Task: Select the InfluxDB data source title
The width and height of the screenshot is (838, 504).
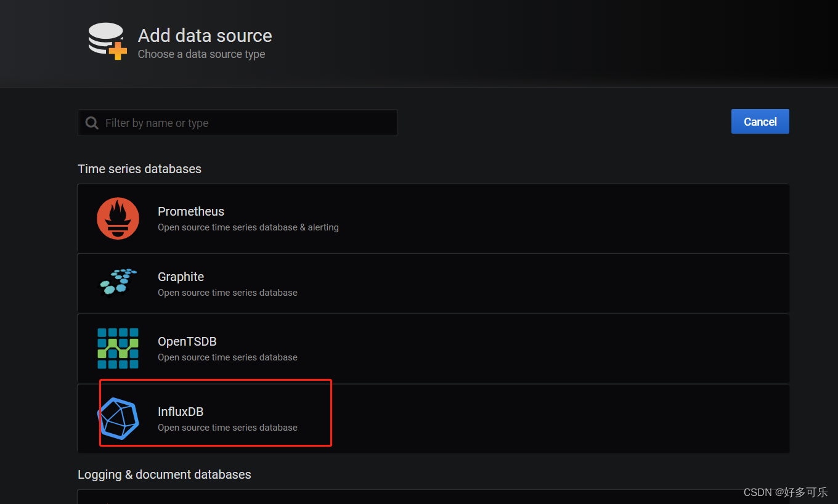Action: click(x=181, y=412)
